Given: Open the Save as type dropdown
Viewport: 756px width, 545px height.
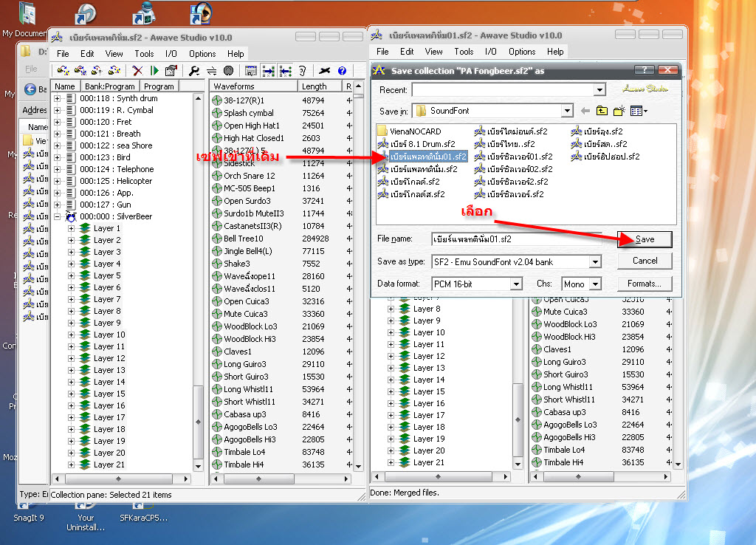Looking at the screenshot, I should [x=596, y=262].
